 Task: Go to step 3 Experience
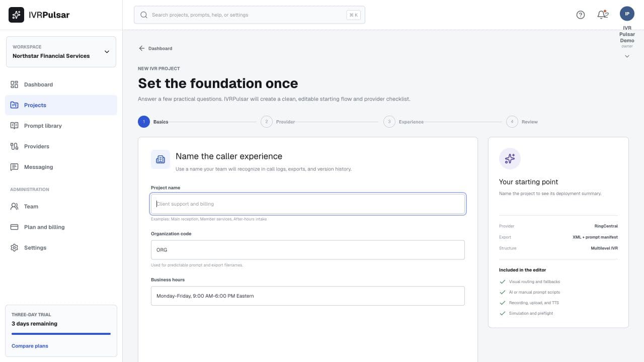404,122
